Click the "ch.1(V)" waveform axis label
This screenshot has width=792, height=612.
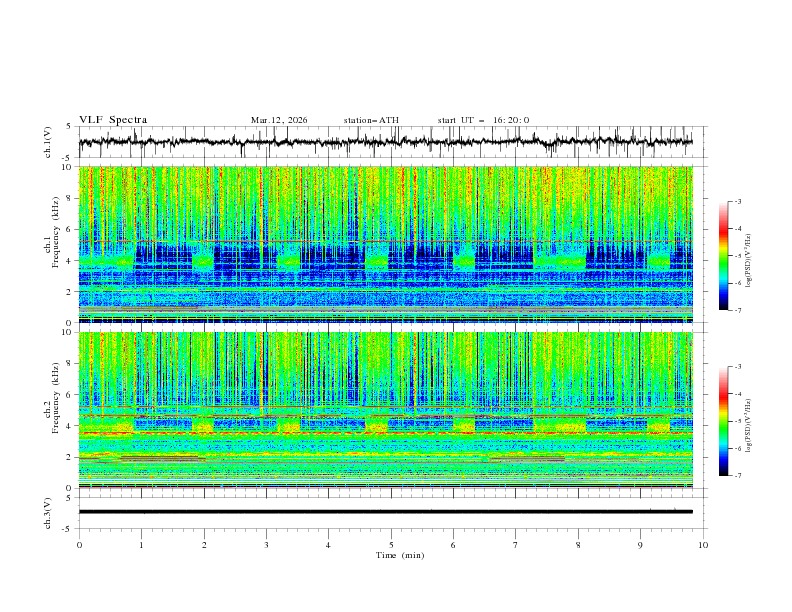click(48, 142)
